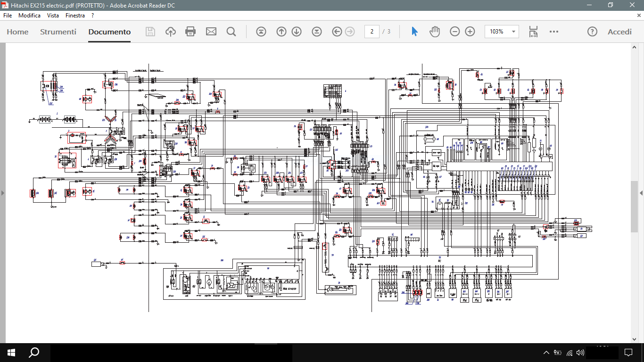
Task: Click the cloud upload icon
Action: point(171,32)
